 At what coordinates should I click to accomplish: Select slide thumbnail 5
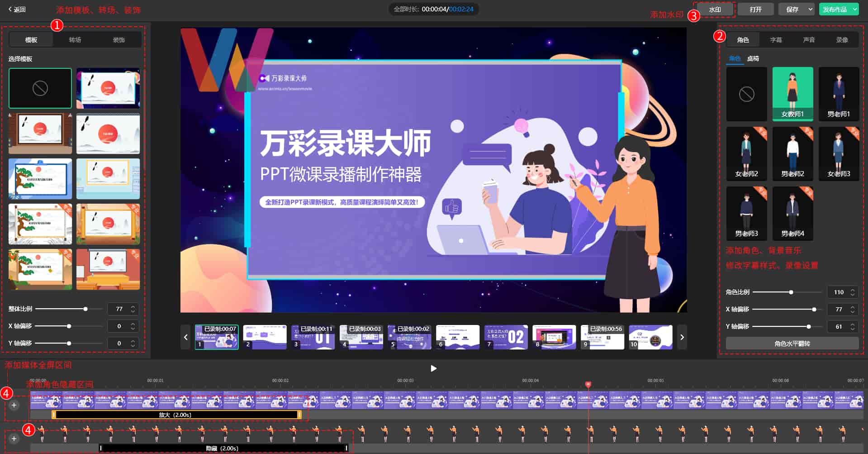click(x=409, y=337)
